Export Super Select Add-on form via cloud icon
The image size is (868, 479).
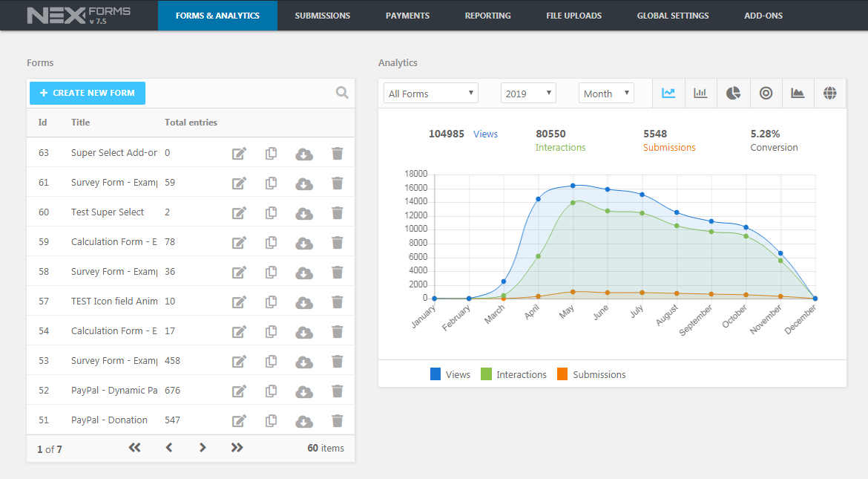(304, 154)
